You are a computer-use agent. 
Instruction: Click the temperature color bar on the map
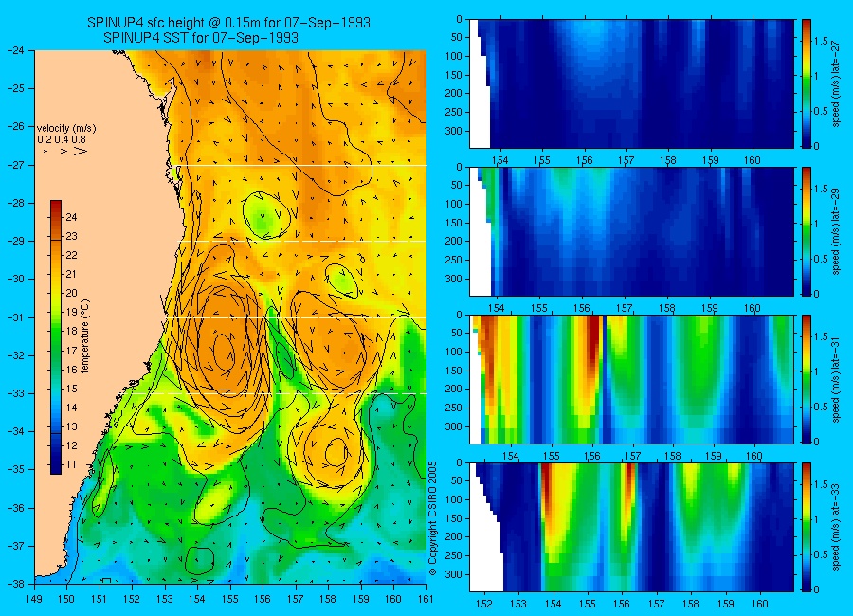click(x=56, y=337)
